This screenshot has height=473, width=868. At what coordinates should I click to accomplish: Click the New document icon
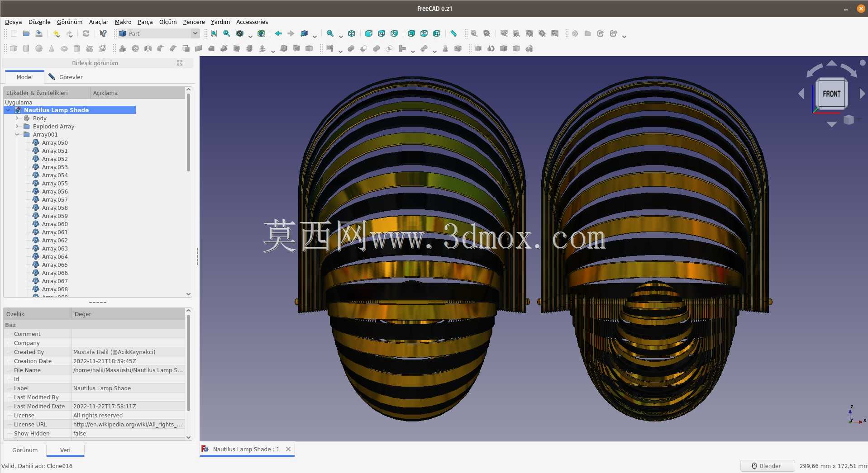click(x=14, y=33)
